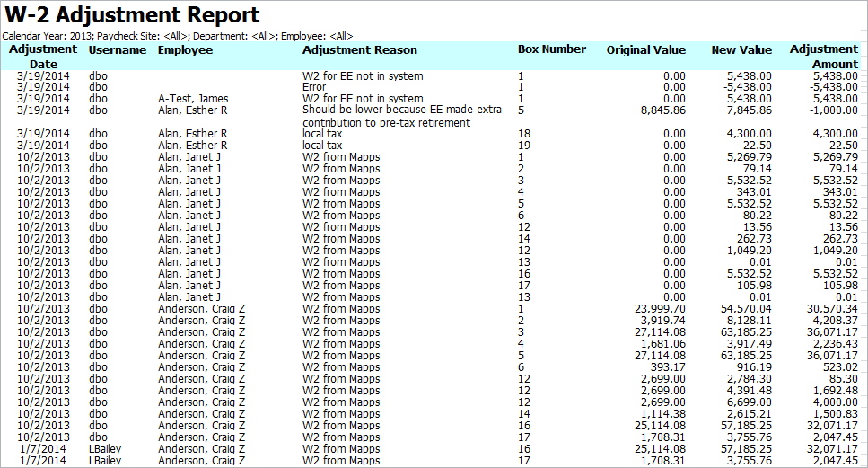Click the adjustment amount 4,208.37
This screenshot has height=468, width=868.
coord(836,320)
